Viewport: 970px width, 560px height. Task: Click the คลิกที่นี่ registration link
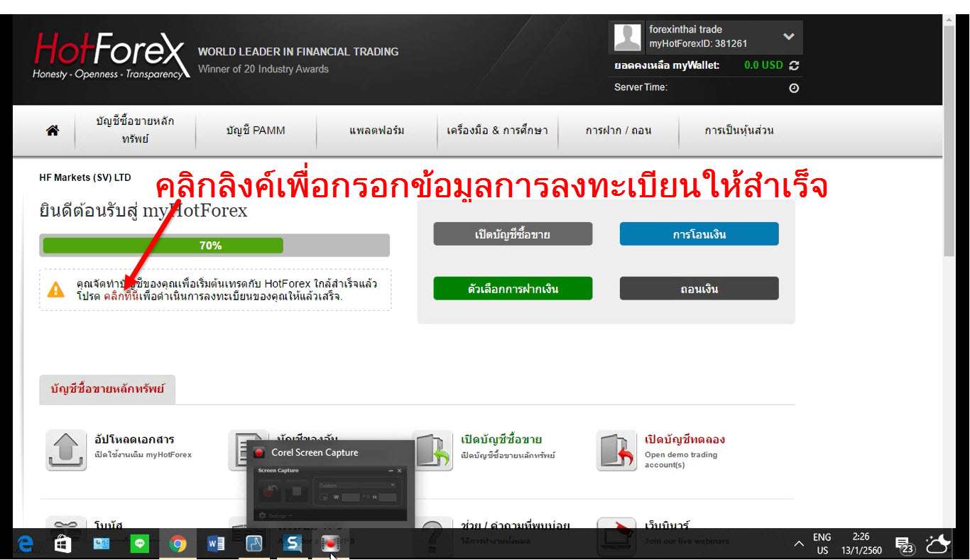[121, 296]
